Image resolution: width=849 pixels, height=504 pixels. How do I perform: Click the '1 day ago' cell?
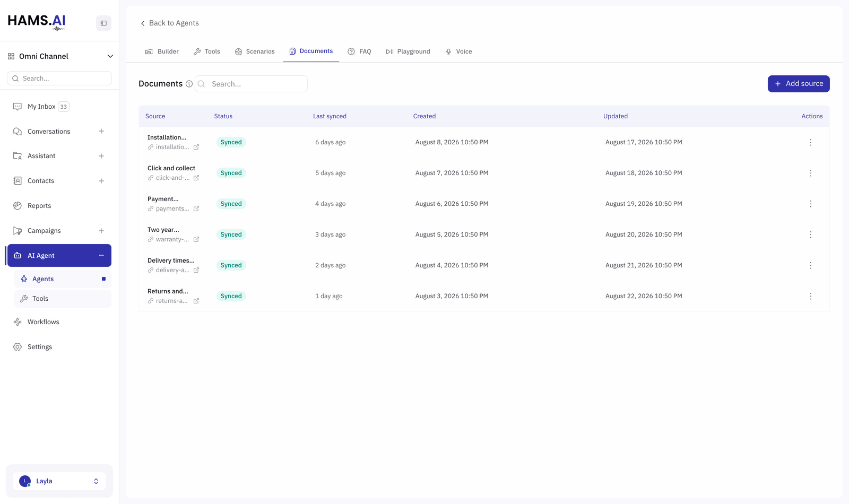tap(329, 296)
